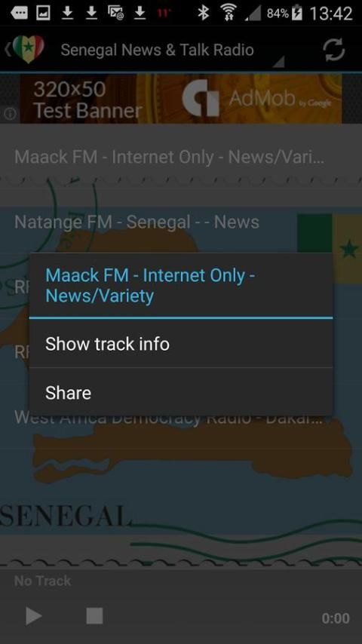Select West Africa Democracy Radio station
This screenshot has height=644, width=362.
point(169,419)
